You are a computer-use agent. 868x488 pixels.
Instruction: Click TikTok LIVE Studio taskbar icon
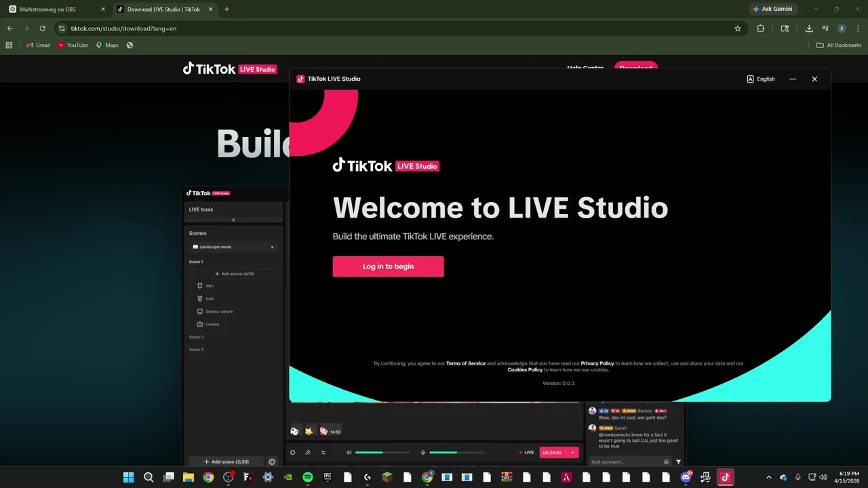coord(725,477)
